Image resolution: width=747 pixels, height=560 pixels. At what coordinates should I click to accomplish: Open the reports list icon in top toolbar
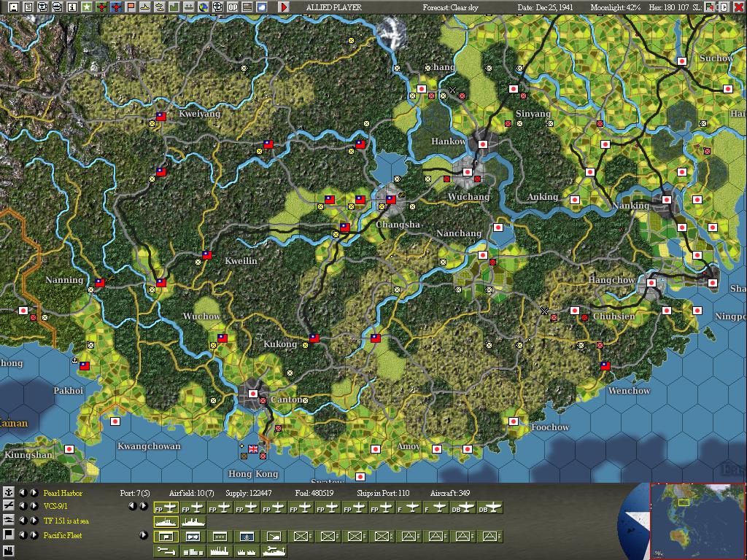pyautogui.click(x=28, y=7)
